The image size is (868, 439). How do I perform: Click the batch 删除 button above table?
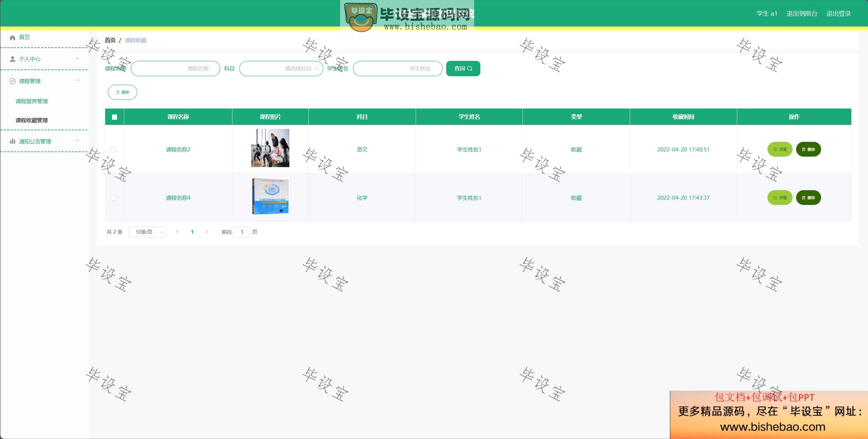pyautogui.click(x=123, y=92)
